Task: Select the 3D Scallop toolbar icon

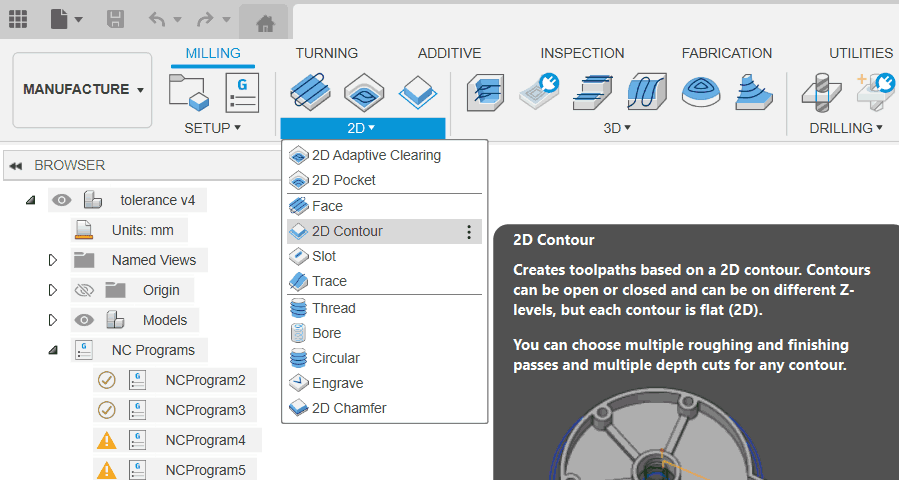Action: pos(701,92)
